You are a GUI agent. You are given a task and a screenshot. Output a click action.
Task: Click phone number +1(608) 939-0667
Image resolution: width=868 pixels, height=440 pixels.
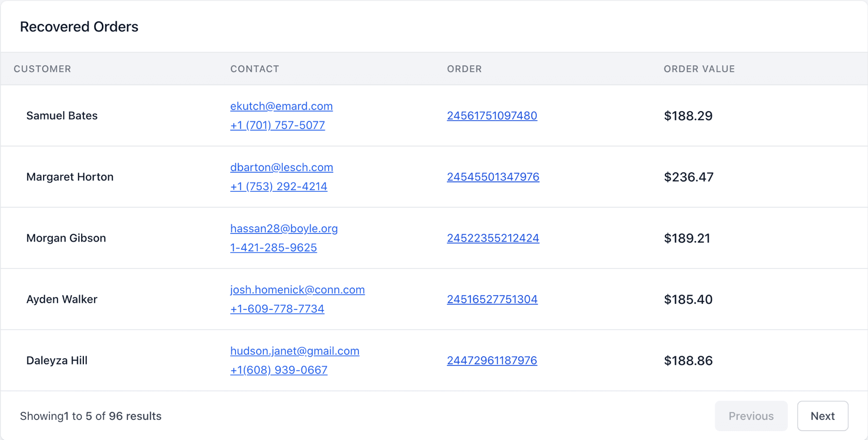point(279,370)
